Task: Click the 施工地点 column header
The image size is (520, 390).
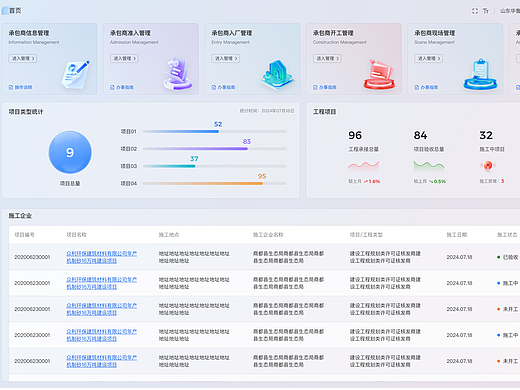Action: point(169,235)
